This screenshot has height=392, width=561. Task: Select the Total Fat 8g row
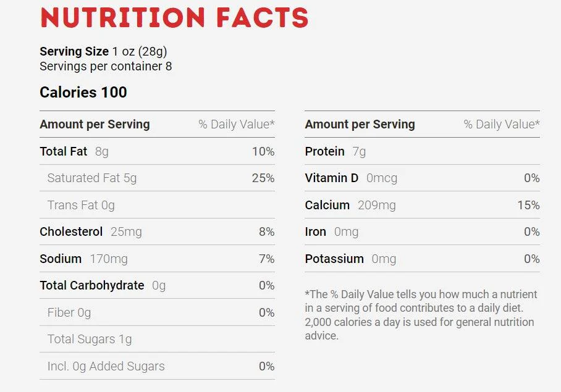tap(157, 151)
